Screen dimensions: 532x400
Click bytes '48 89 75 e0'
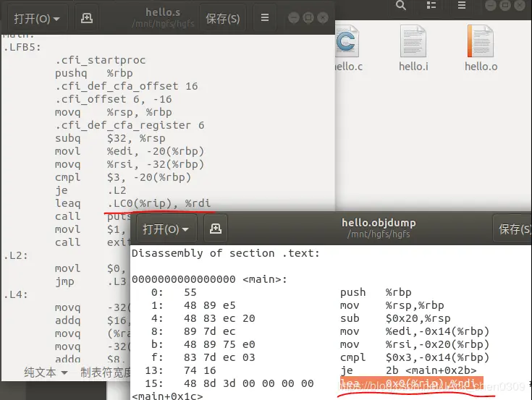219,344
